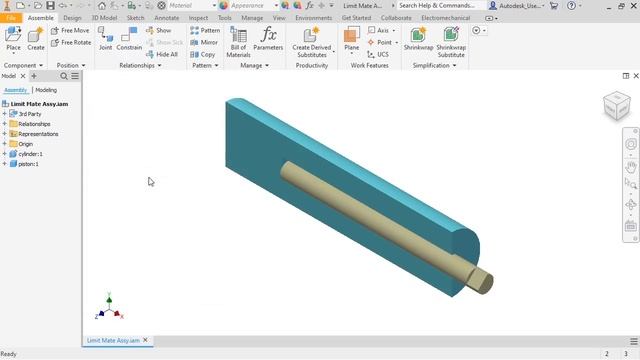
Task: Switch to the Modeling browser view
Action: [x=46, y=90]
